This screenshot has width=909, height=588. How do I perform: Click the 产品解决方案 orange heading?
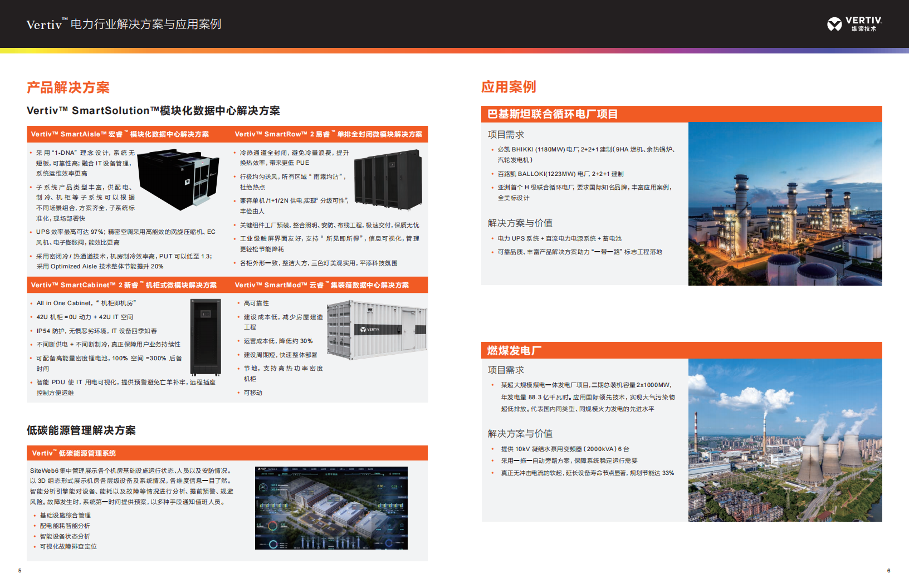pyautogui.click(x=68, y=87)
